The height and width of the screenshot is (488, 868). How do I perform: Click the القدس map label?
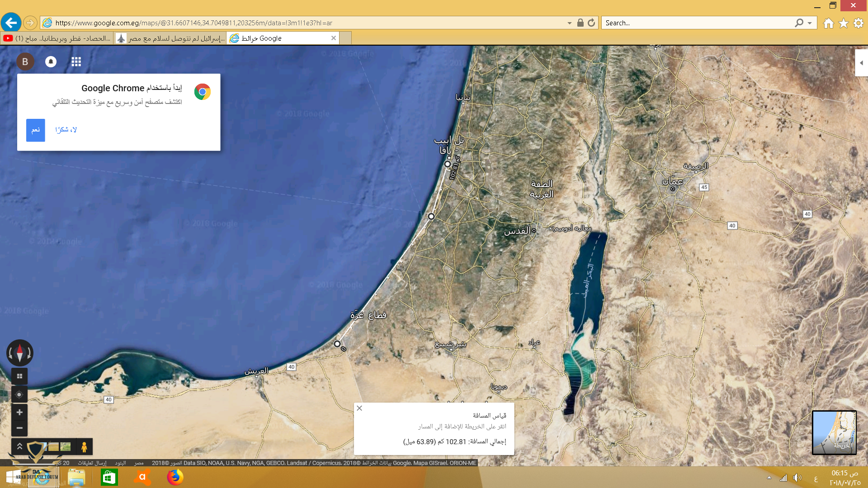517,231
